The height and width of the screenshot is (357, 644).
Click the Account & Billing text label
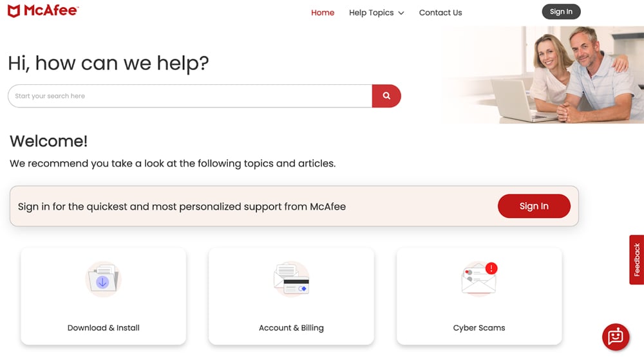(x=291, y=327)
